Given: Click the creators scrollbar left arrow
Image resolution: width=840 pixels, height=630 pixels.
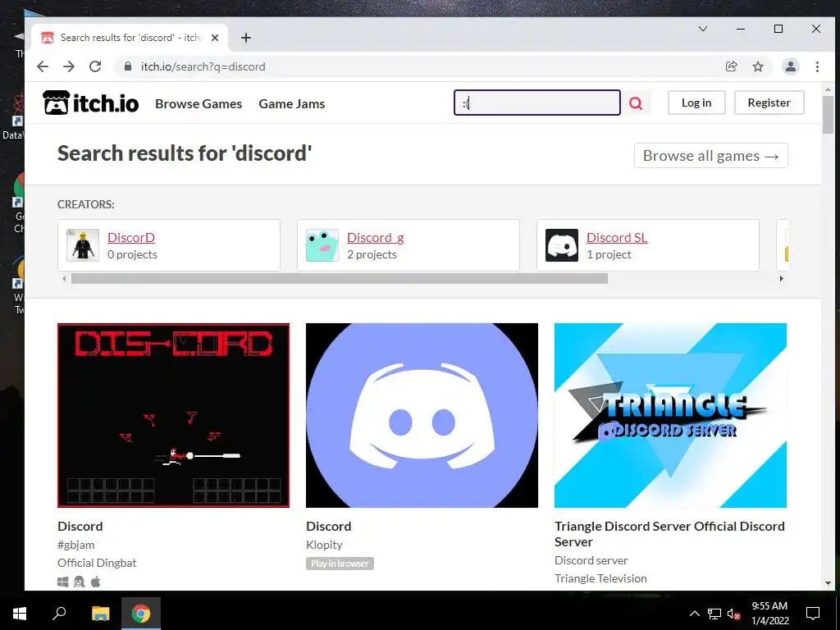Looking at the screenshot, I should pyautogui.click(x=64, y=279).
